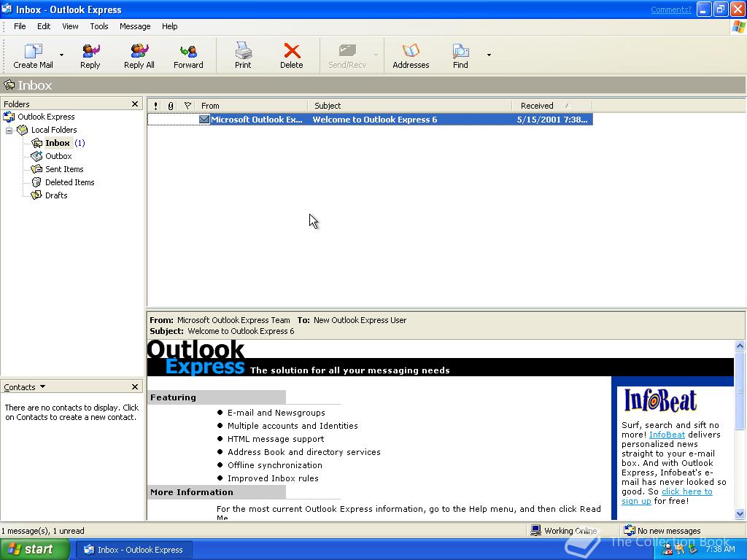Sort by the attachment paperclip column
Viewport: 747px width, 560px height.
[171, 106]
